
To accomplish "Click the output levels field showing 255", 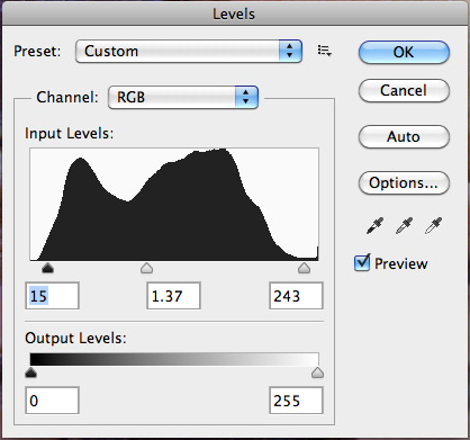I will click(x=296, y=400).
